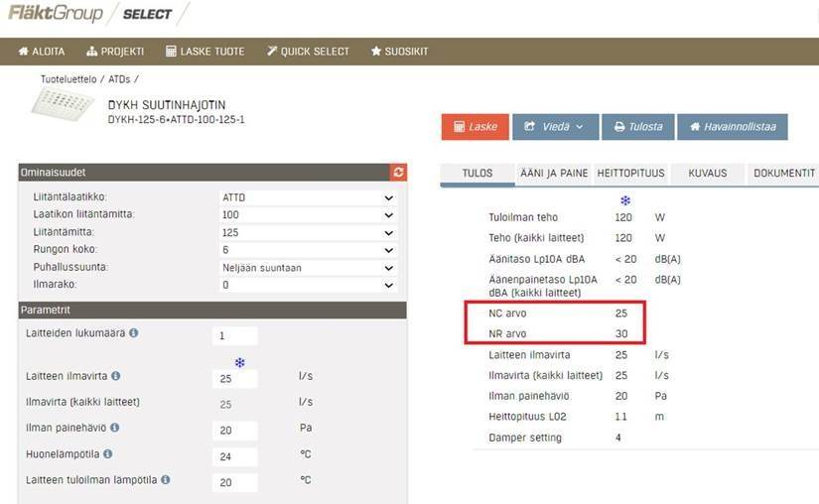Viewport: 819px width, 504px height.
Task: Expand the Puhallussuunta dropdown
Action: click(x=307, y=267)
